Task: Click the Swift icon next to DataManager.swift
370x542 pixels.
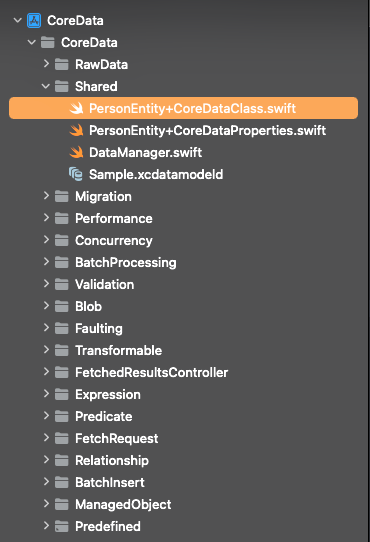Action: [76, 152]
